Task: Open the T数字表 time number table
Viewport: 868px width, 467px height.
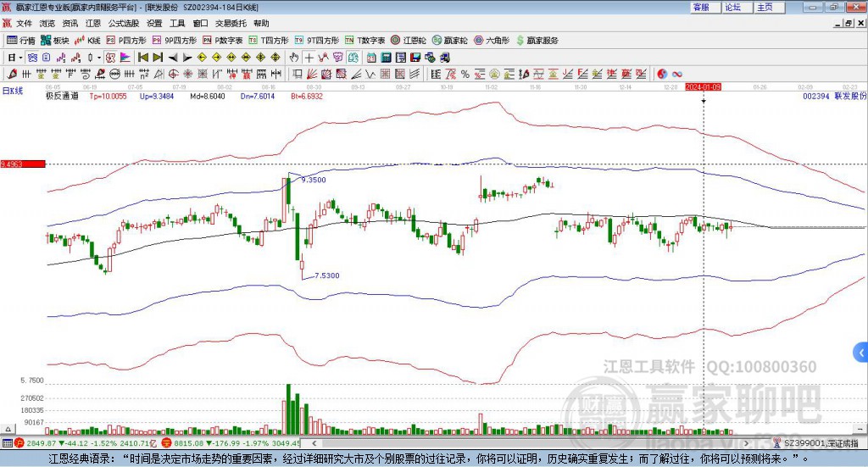Action: tap(364, 41)
